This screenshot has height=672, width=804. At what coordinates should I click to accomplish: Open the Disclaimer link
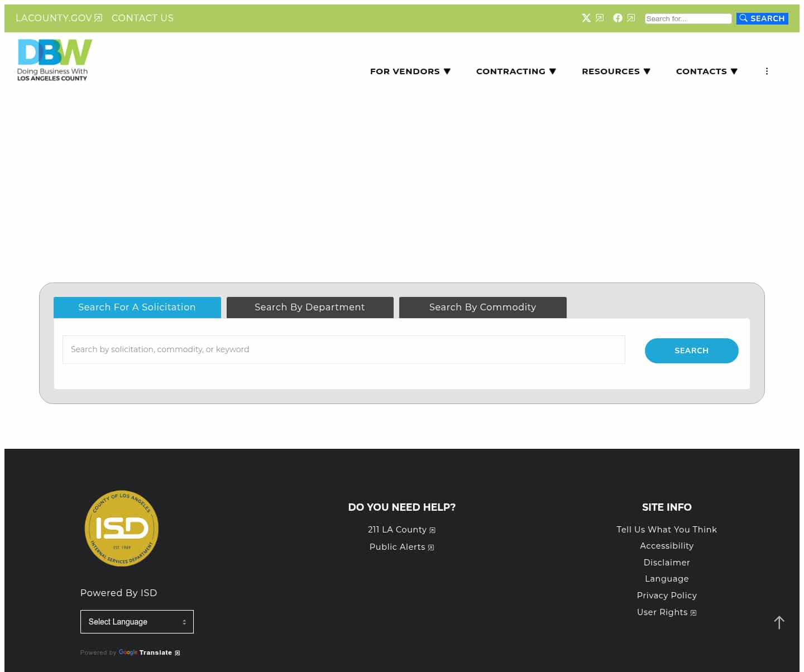667,563
